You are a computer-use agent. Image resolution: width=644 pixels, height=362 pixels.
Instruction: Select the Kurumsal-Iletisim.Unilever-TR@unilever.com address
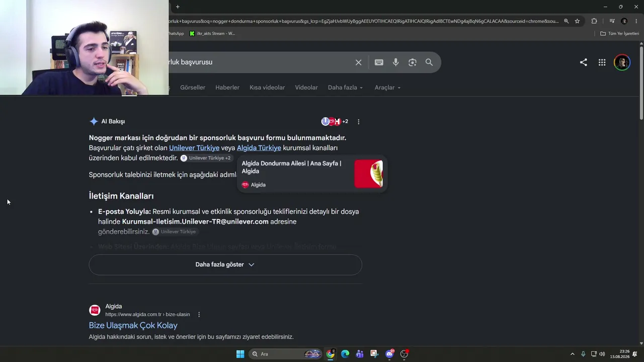click(195, 222)
